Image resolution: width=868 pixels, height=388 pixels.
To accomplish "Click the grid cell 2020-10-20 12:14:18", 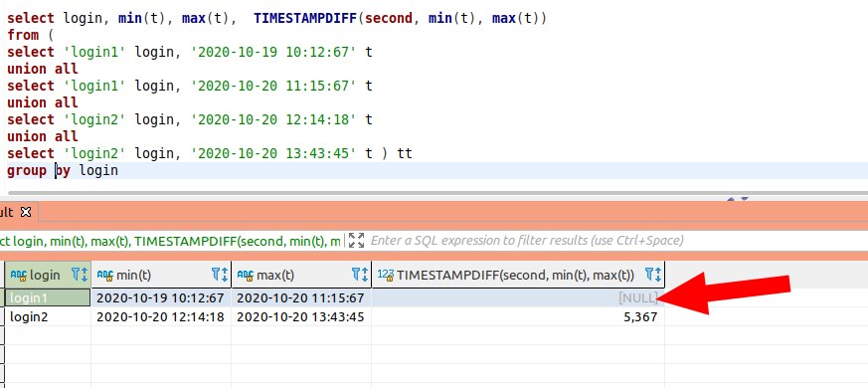I will (x=161, y=317).
